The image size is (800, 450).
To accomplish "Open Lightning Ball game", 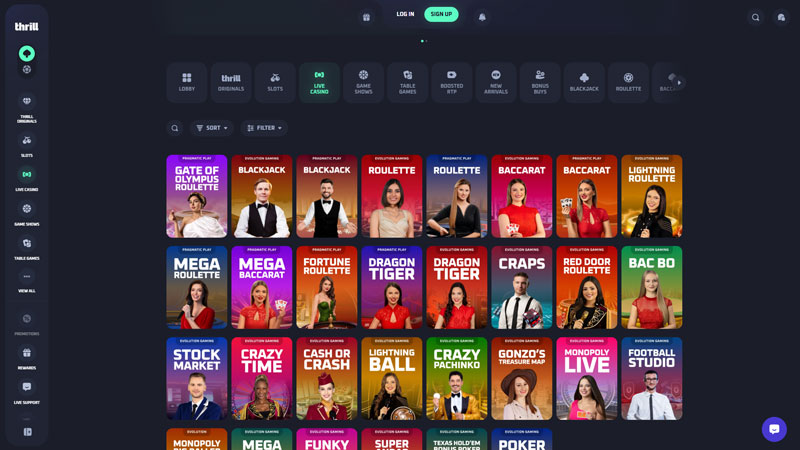I will pos(392,379).
